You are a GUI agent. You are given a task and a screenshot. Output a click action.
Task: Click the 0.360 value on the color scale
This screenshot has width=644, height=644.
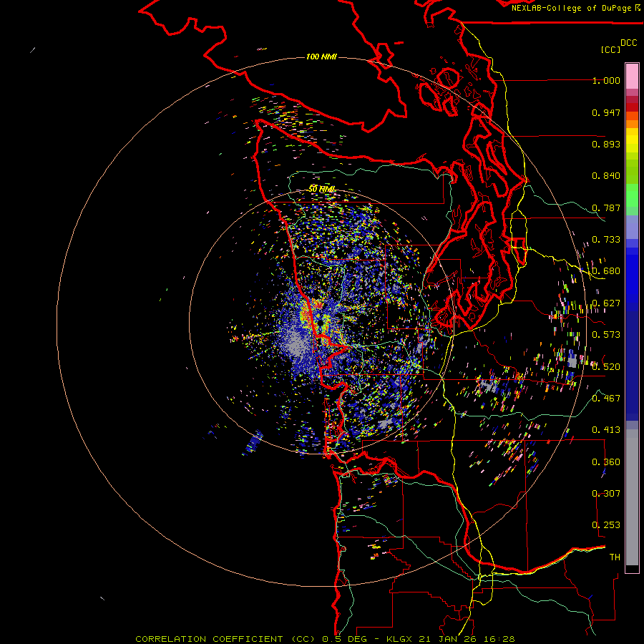tap(606, 462)
